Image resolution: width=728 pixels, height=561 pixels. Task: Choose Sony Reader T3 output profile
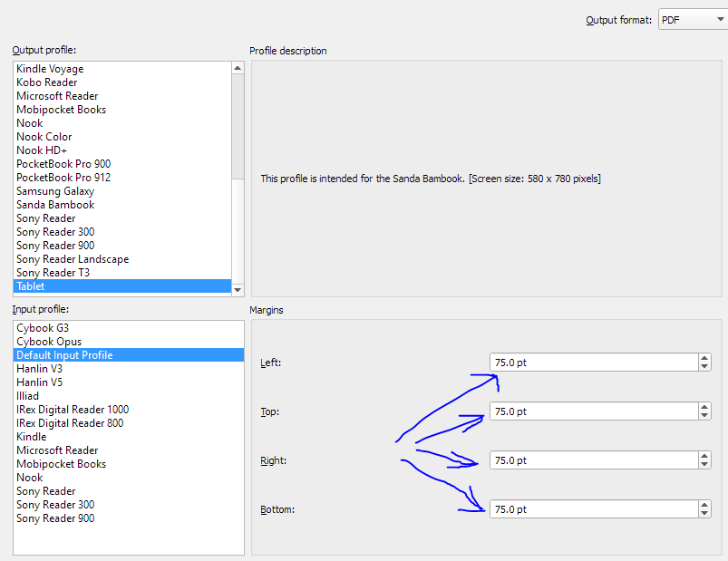click(122, 273)
